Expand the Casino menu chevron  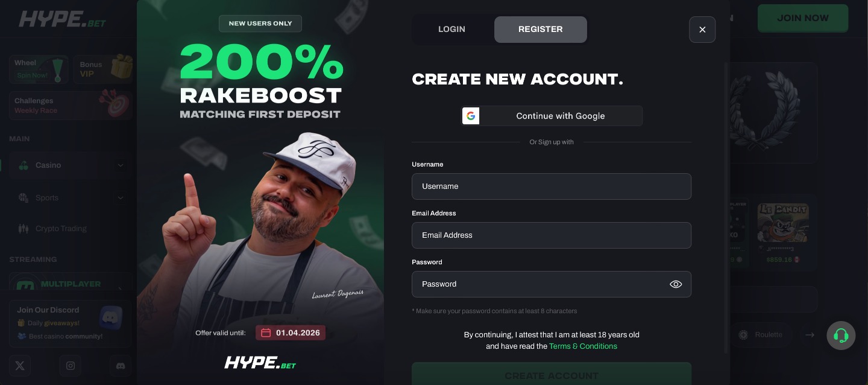(121, 165)
